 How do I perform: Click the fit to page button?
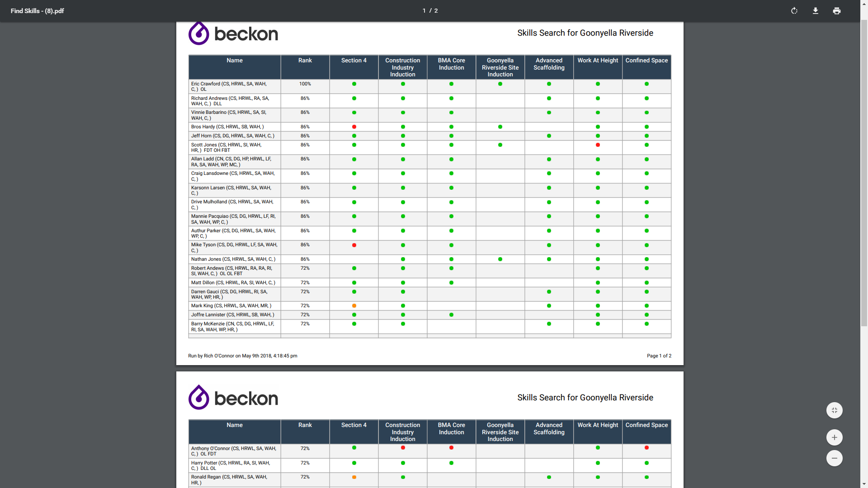(835, 410)
